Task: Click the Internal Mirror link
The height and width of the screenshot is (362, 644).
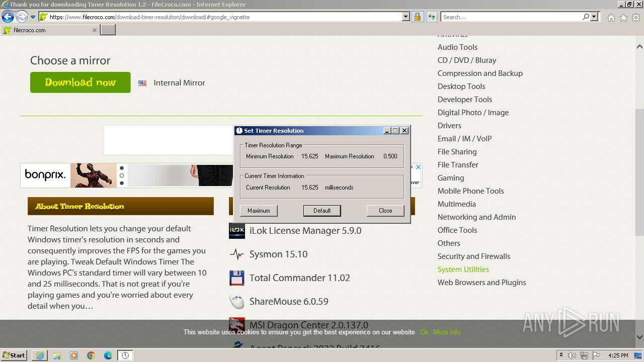Action: 179,83
